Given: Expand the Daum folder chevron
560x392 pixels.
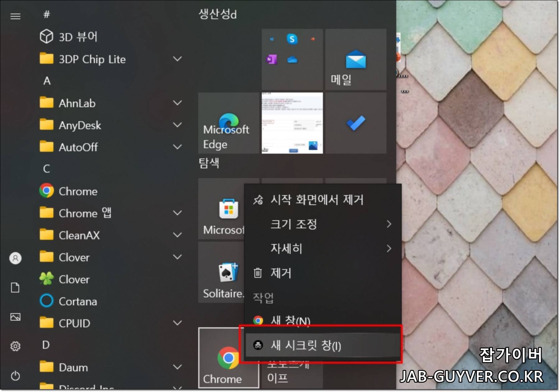Looking at the screenshot, I should coord(177,367).
